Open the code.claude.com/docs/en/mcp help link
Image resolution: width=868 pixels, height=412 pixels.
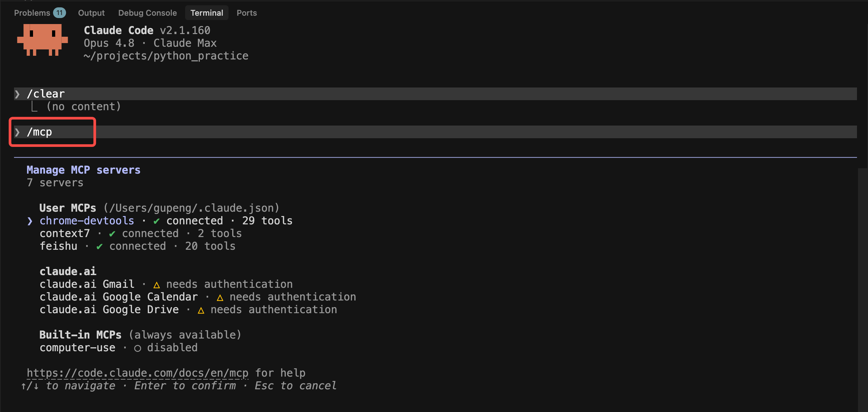click(x=137, y=373)
